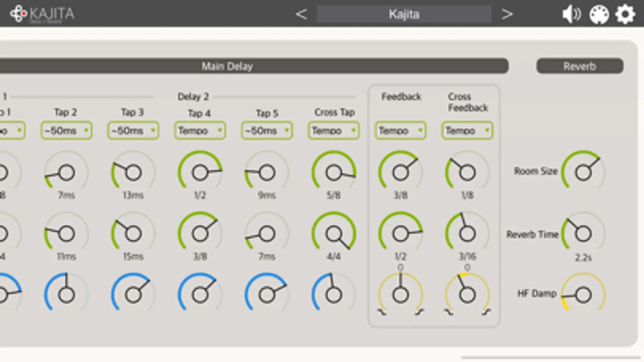Go to next preset arrow

pos(507,14)
